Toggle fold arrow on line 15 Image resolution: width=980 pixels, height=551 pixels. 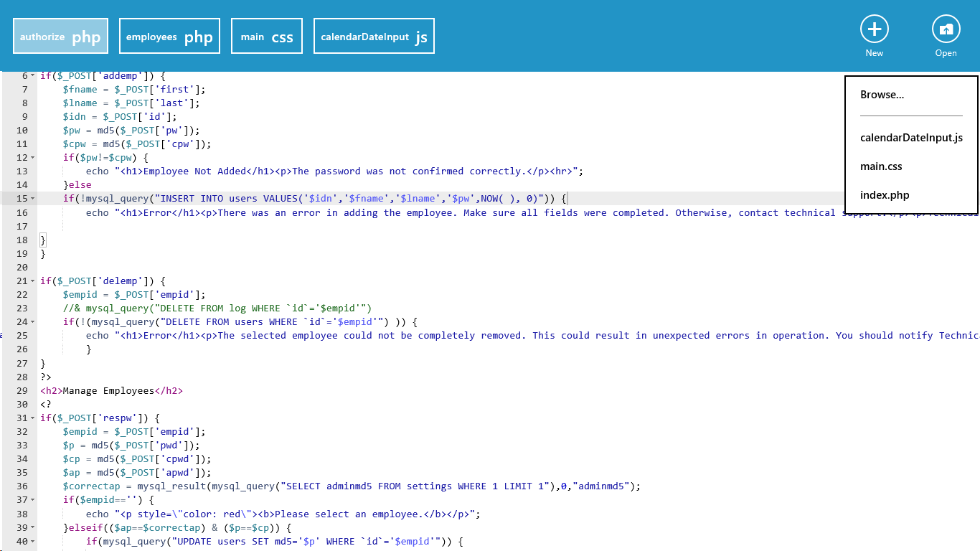(32, 199)
